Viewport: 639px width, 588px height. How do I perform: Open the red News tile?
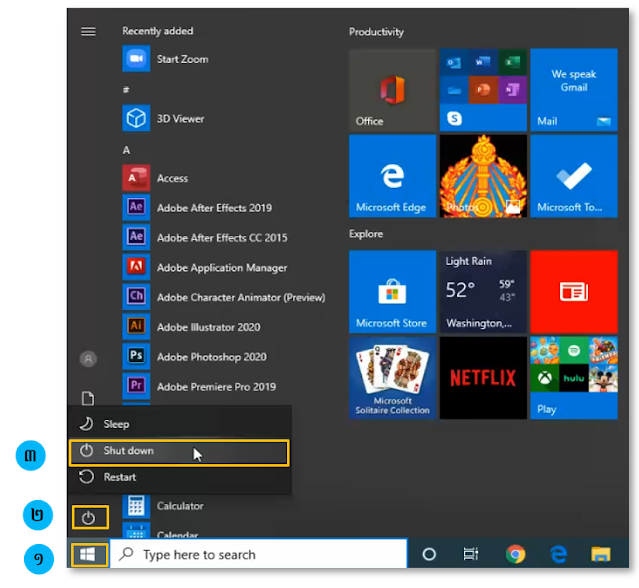tap(574, 292)
